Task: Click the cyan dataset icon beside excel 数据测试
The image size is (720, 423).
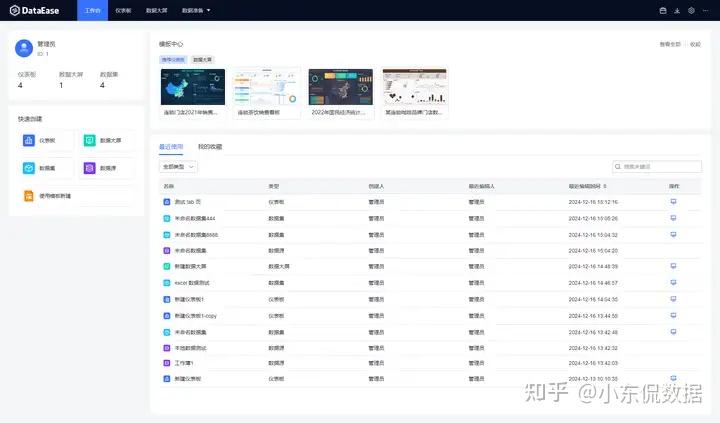Action: pyautogui.click(x=167, y=283)
